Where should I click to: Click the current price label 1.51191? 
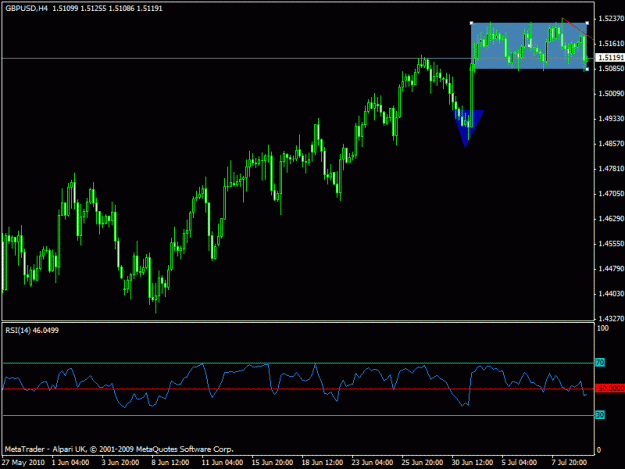pos(611,58)
